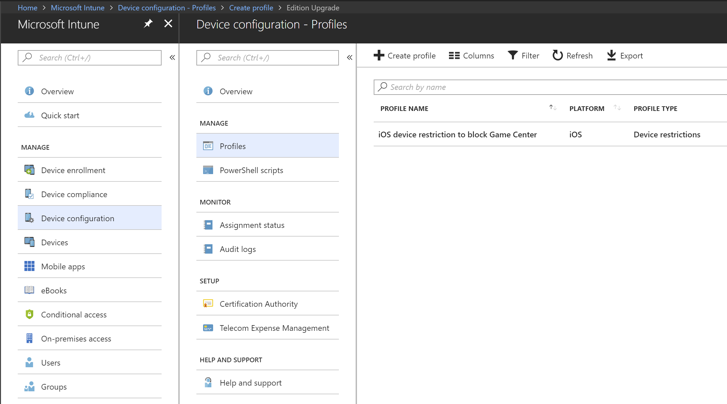Click the Create profile button

tap(405, 56)
